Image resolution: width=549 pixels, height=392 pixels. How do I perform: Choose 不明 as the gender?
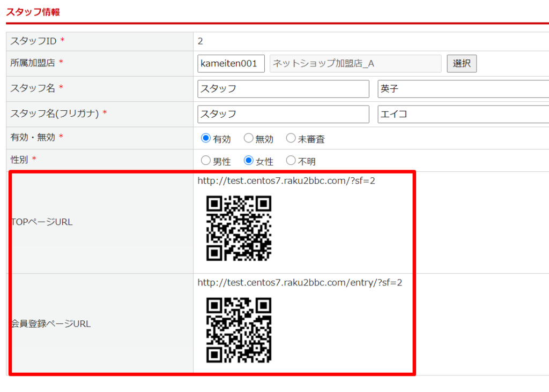click(291, 160)
